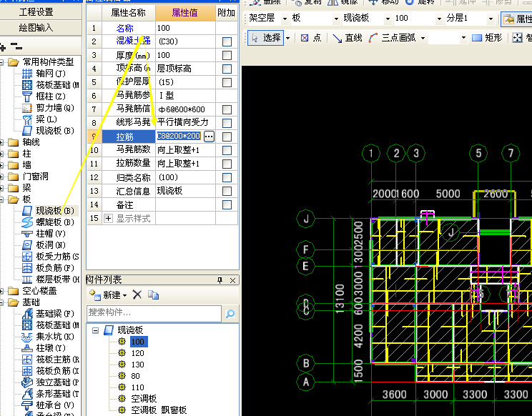The image size is (532, 416).
Task: Tick the 附加 checkbox for 厚度(mm)
Action: point(227,55)
